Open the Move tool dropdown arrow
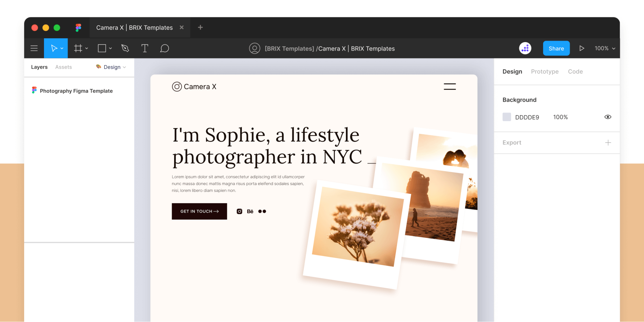 (x=62, y=49)
